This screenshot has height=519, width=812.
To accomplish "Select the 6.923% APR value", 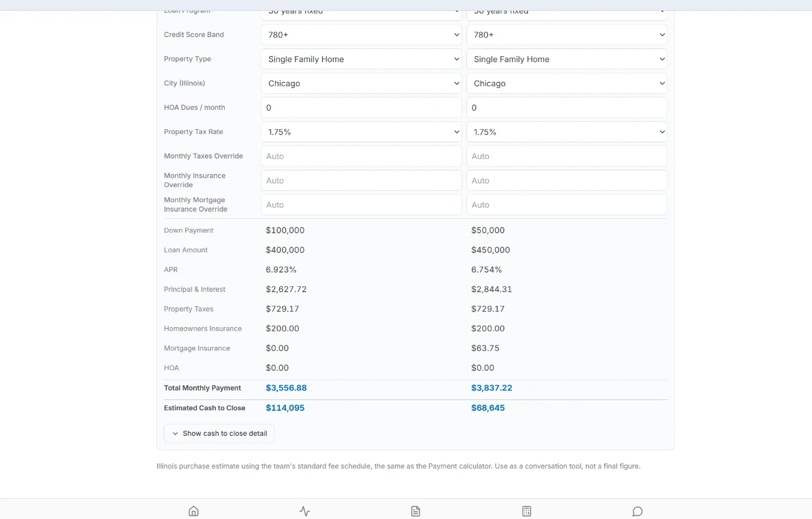I will pos(281,270).
